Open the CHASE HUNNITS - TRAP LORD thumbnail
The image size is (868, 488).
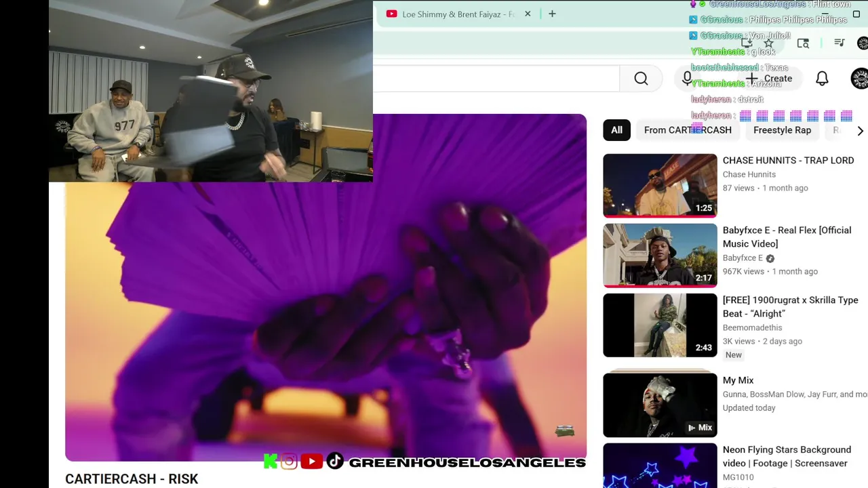coord(660,186)
